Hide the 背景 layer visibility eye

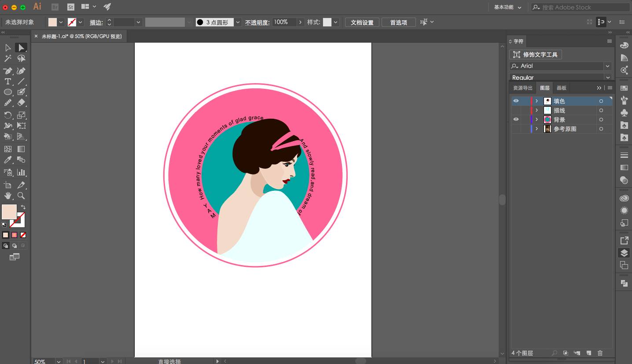pyautogui.click(x=516, y=120)
